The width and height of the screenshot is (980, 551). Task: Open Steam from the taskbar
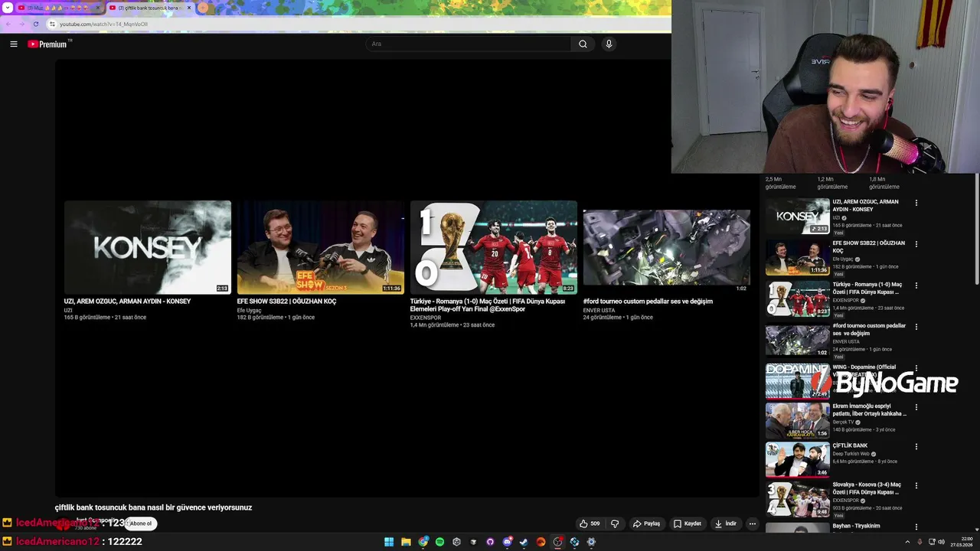click(x=524, y=542)
